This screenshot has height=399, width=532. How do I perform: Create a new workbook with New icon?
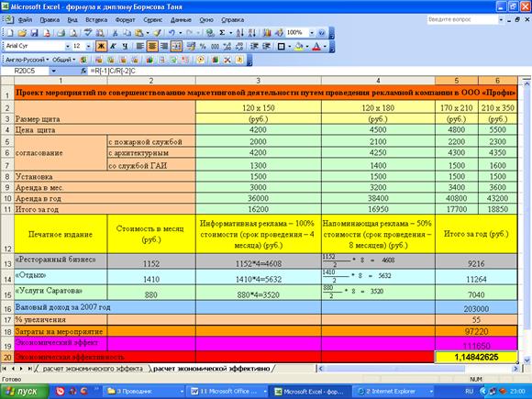[10, 33]
